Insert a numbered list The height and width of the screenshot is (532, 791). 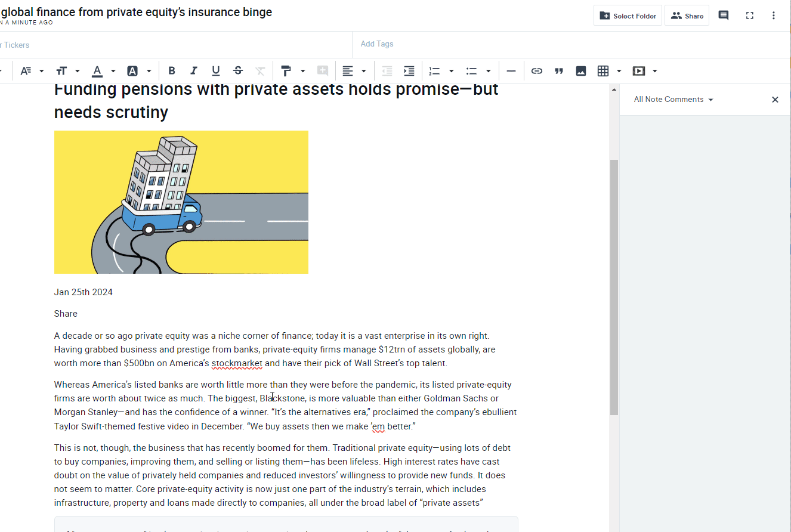(x=434, y=71)
